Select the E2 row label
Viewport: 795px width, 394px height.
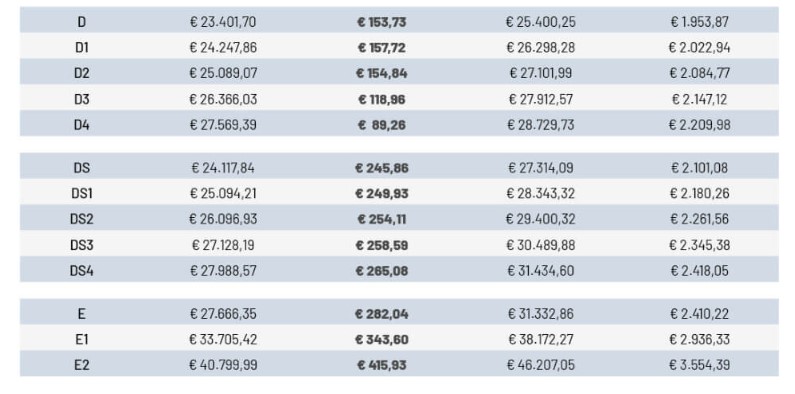click(x=82, y=365)
